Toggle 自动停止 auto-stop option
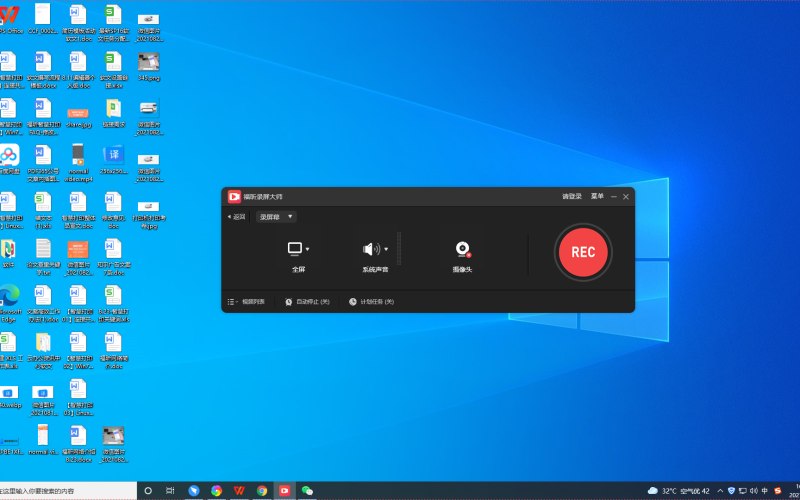The height and width of the screenshot is (500, 800). (x=307, y=302)
